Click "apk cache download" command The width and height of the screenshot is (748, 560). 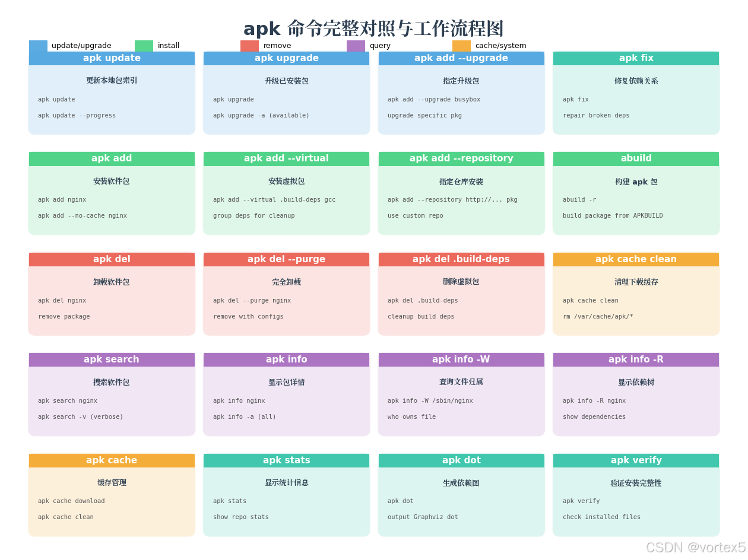(x=71, y=501)
